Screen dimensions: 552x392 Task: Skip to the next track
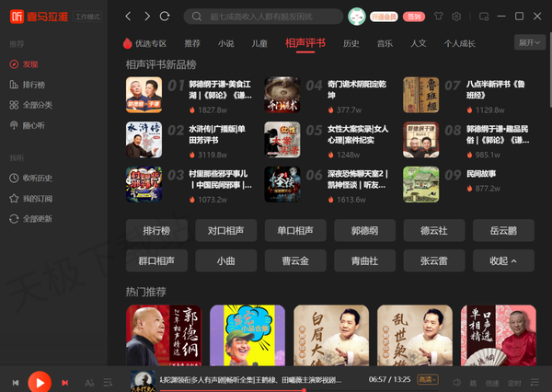click(x=64, y=383)
